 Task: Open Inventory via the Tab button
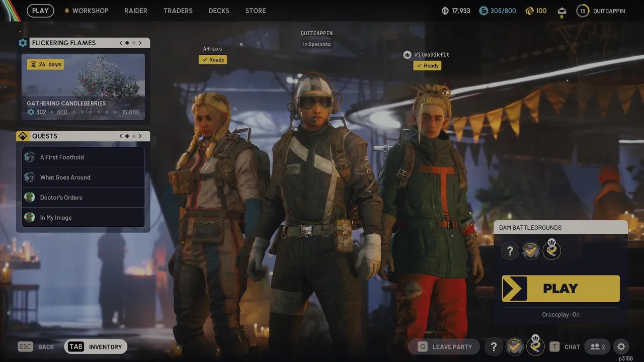pyautogui.click(x=96, y=347)
